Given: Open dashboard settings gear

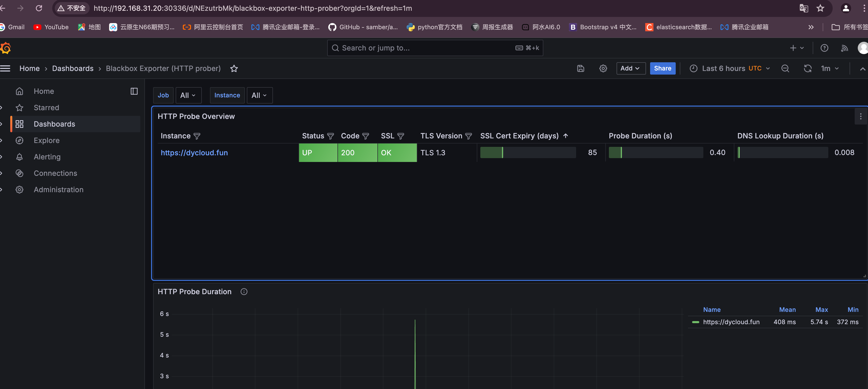Looking at the screenshot, I should click(x=603, y=68).
